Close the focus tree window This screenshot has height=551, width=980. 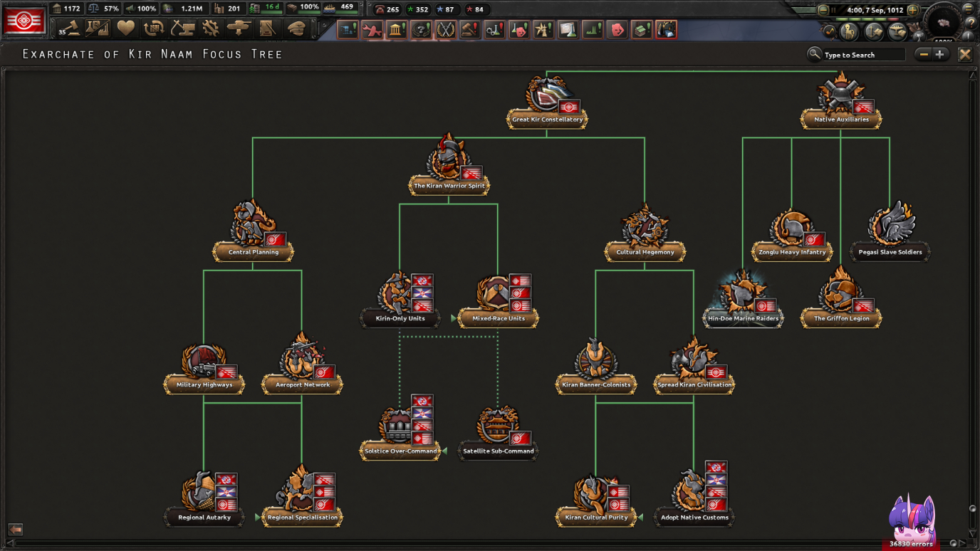point(964,55)
